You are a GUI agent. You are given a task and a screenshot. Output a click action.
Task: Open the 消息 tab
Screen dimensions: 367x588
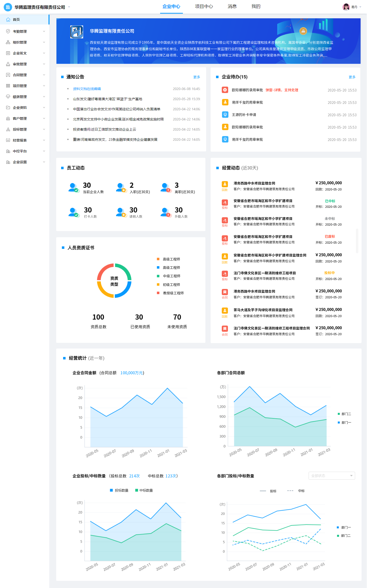coord(232,6)
